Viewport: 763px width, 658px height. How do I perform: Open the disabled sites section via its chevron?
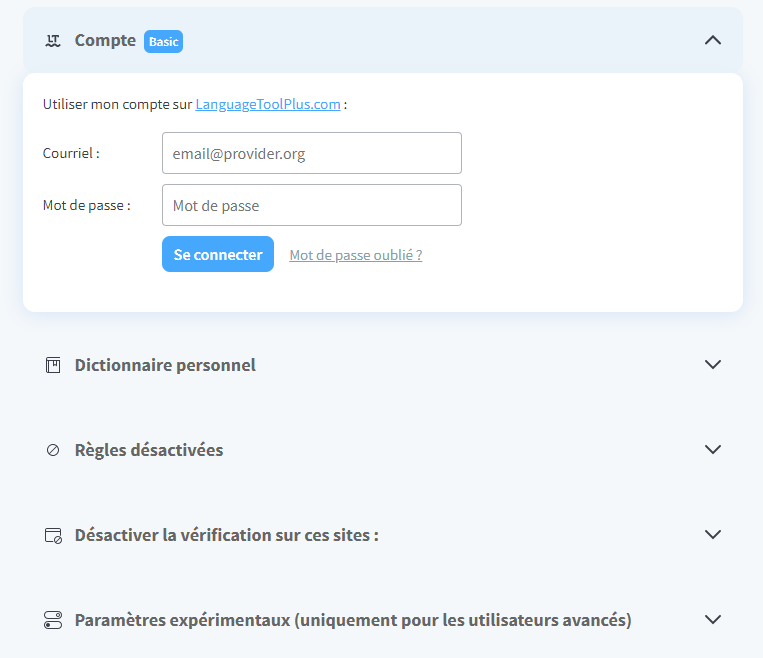click(x=712, y=535)
